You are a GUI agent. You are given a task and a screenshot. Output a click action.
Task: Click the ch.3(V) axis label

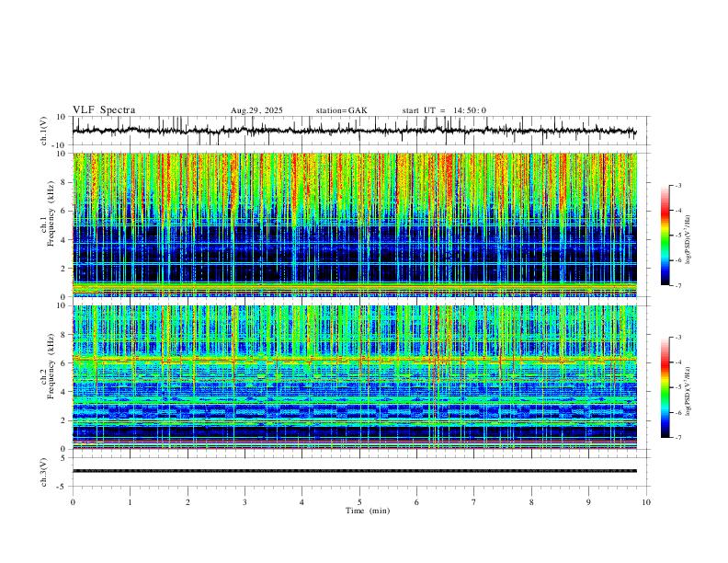(44, 473)
